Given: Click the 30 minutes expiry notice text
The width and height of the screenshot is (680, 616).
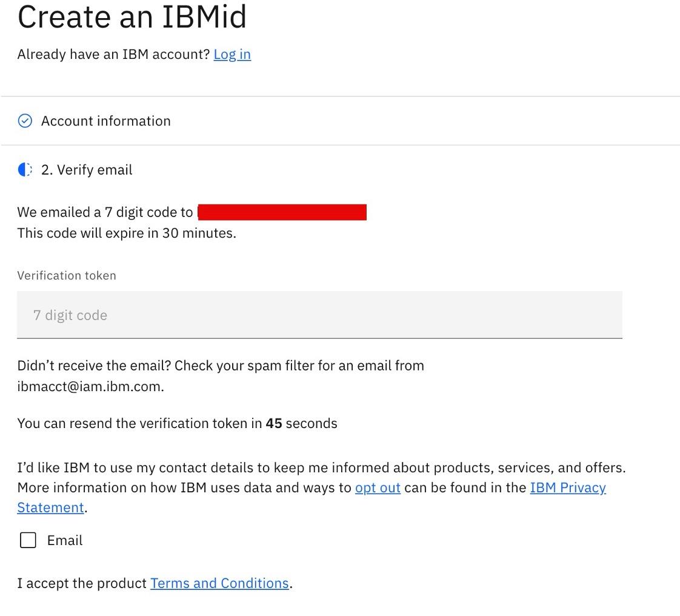Looking at the screenshot, I should [x=126, y=233].
